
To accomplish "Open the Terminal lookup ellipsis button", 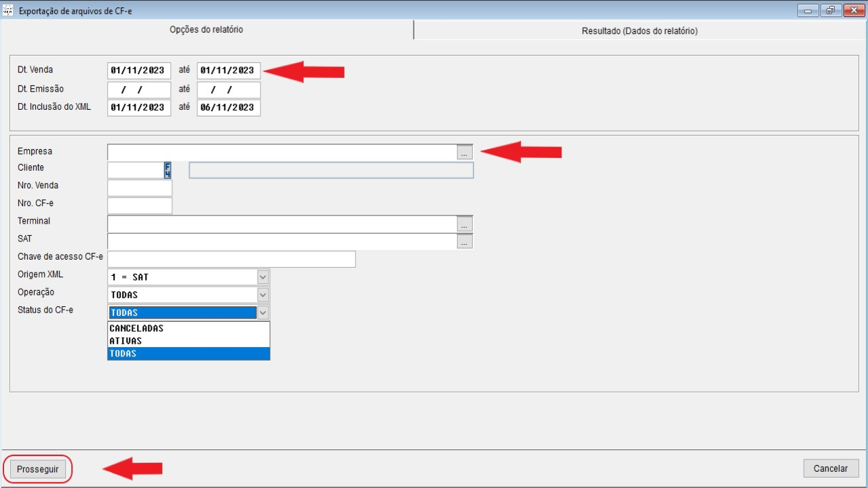I will point(465,224).
